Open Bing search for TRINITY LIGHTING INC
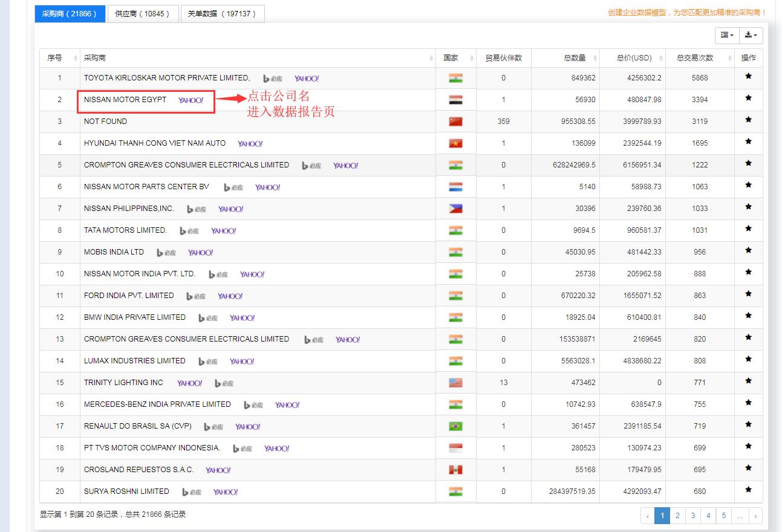782x532 pixels. tap(224, 383)
